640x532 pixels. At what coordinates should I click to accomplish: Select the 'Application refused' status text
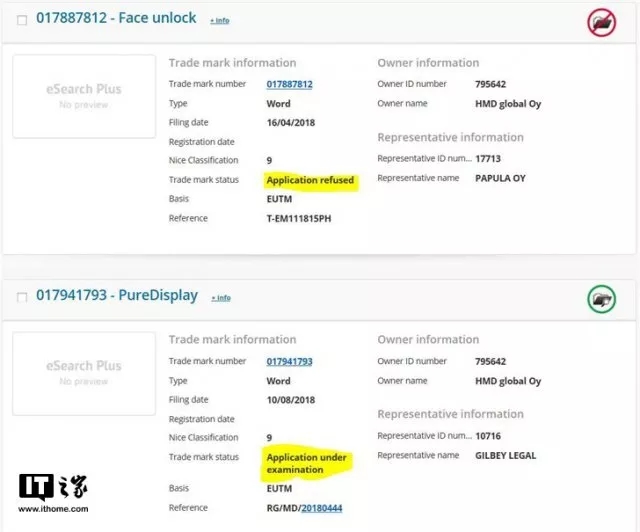click(310, 180)
